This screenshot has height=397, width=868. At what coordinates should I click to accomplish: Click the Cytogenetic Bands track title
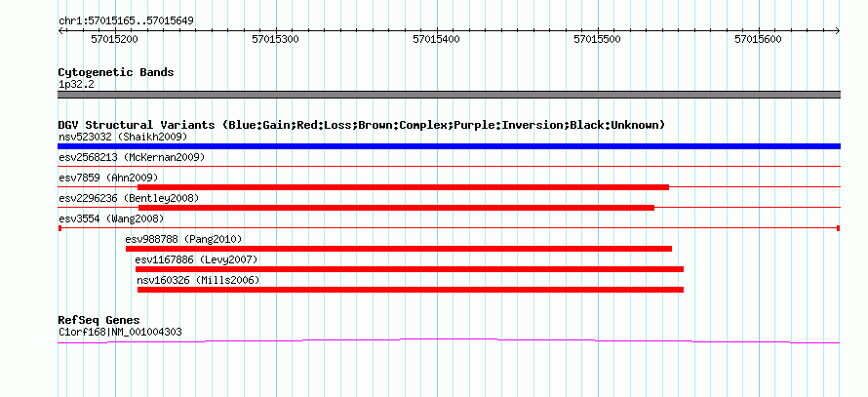pyautogui.click(x=116, y=72)
